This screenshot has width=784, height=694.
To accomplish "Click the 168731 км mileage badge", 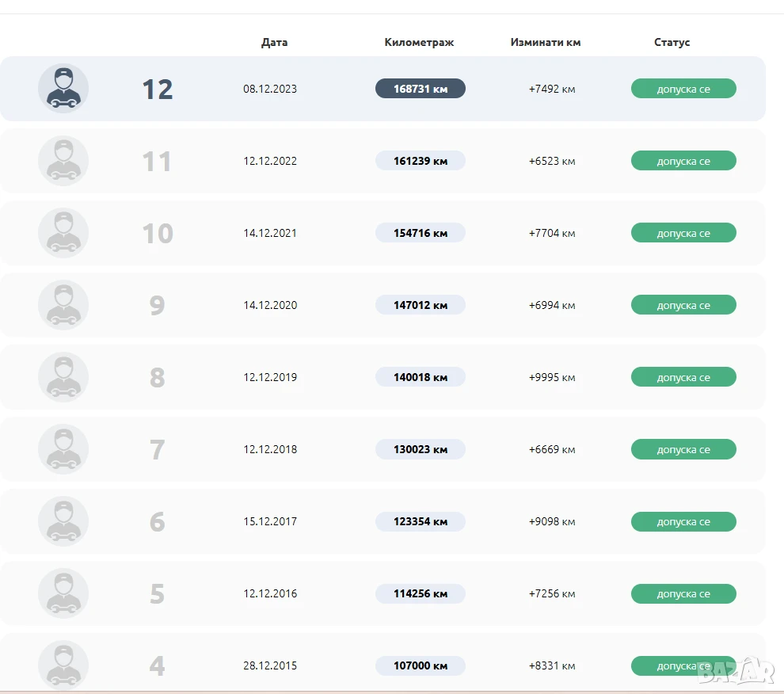I will tap(421, 89).
